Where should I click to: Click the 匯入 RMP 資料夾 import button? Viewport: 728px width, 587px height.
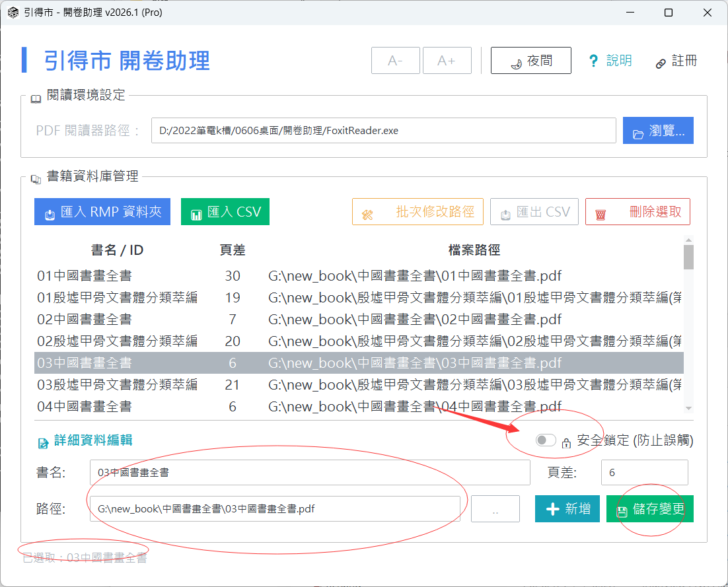(102, 212)
